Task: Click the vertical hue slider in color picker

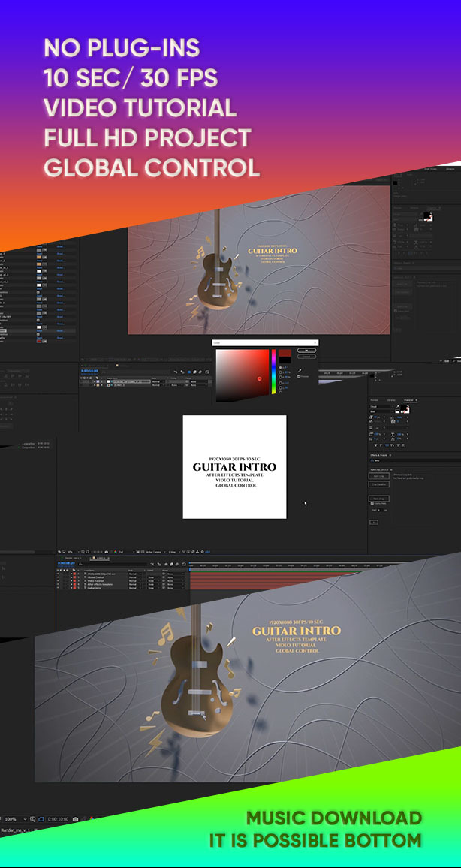Action: point(273,372)
